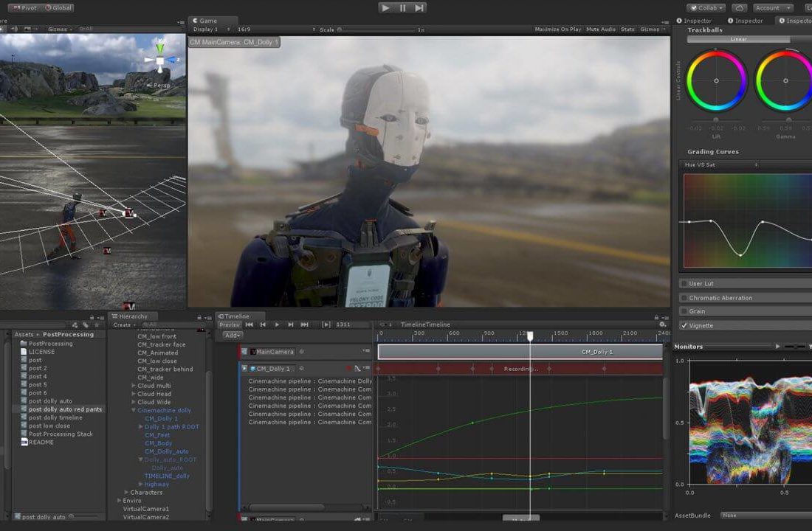
Task: Open the Display 1 dropdown
Action: coord(211,29)
